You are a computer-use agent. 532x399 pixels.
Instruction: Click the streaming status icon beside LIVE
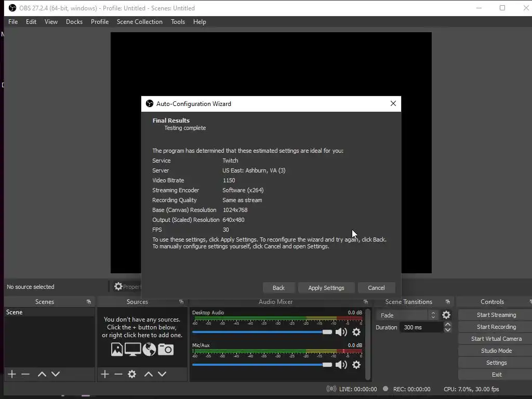331,389
